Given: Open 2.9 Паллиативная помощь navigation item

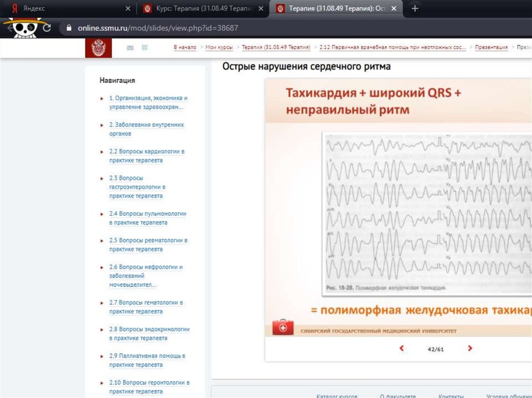Looking at the screenshot, I should coord(147,360).
